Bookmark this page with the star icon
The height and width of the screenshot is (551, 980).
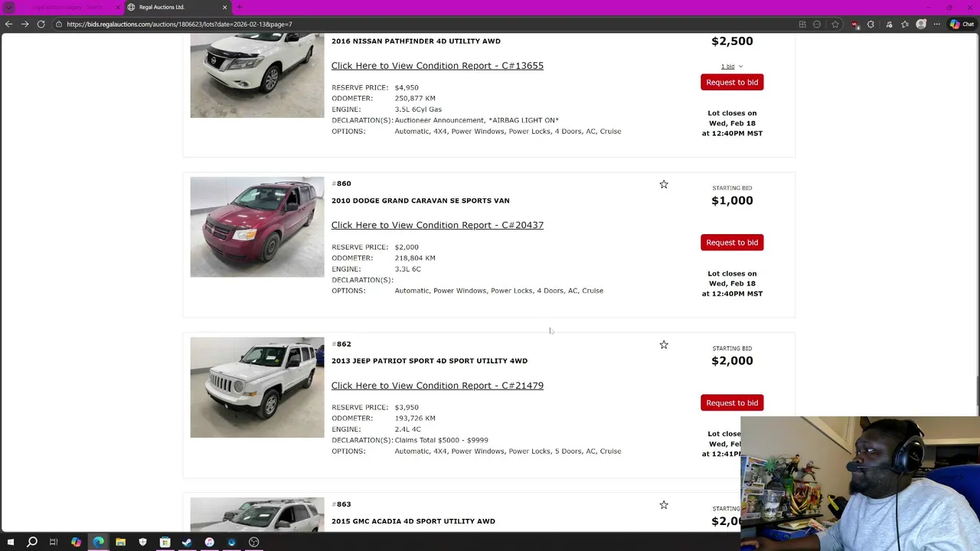pyautogui.click(x=835, y=24)
